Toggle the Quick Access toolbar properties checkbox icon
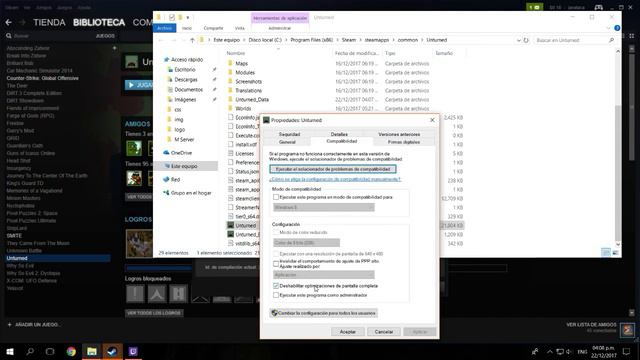 [x=172, y=17]
